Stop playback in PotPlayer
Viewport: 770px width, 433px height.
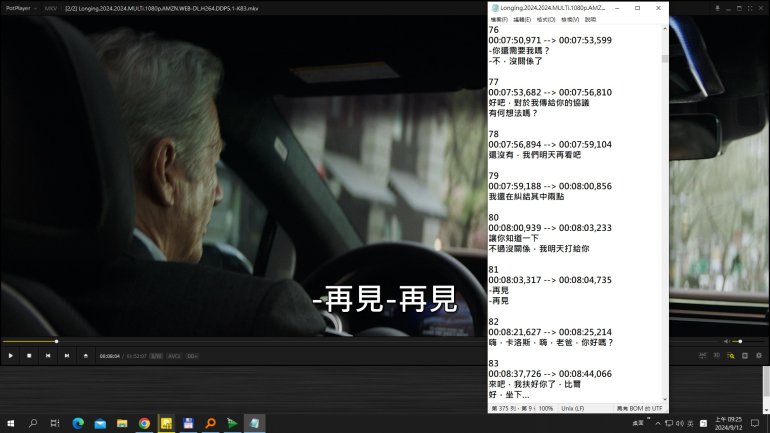[29, 355]
